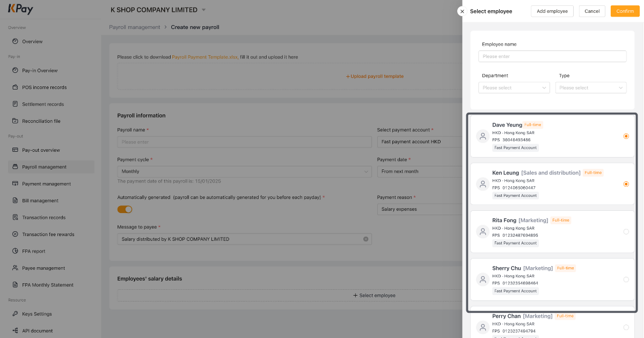Deselect Dave Yeung's radio button

click(x=626, y=136)
